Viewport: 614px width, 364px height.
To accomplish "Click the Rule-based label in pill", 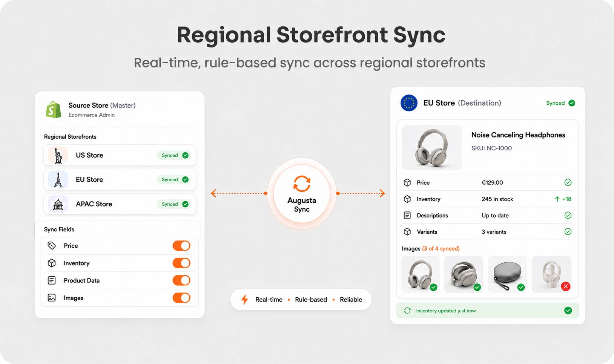I will (x=311, y=300).
